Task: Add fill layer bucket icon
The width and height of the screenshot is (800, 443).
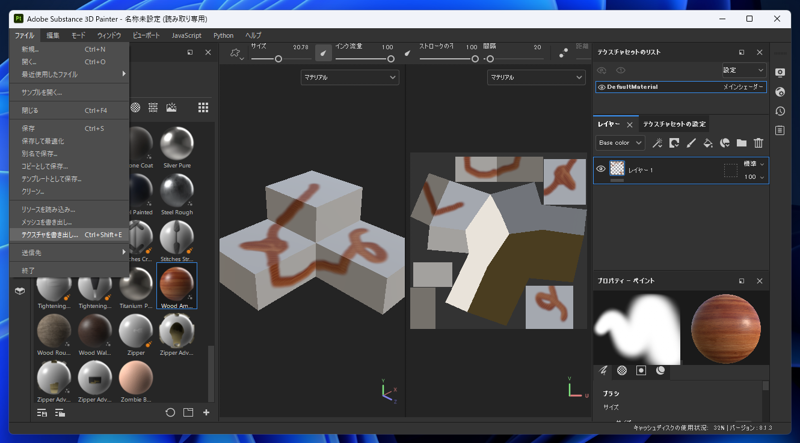Action: tap(708, 143)
